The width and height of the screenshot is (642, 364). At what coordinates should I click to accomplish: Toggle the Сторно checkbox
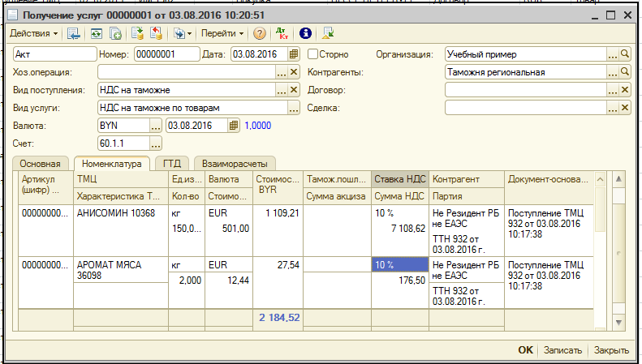click(x=313, y=54)
